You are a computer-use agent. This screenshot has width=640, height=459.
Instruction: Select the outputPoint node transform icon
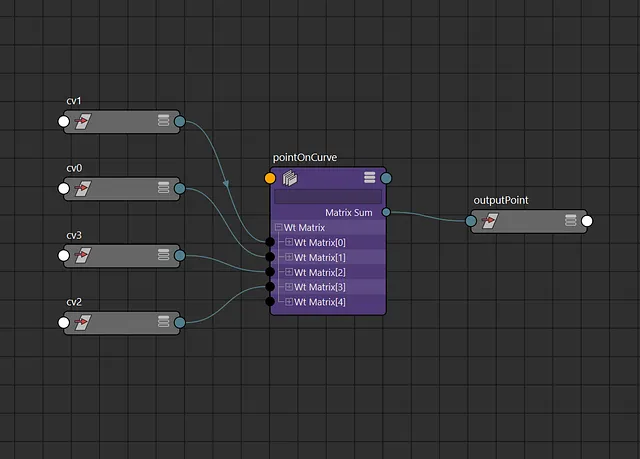point(490,221)
